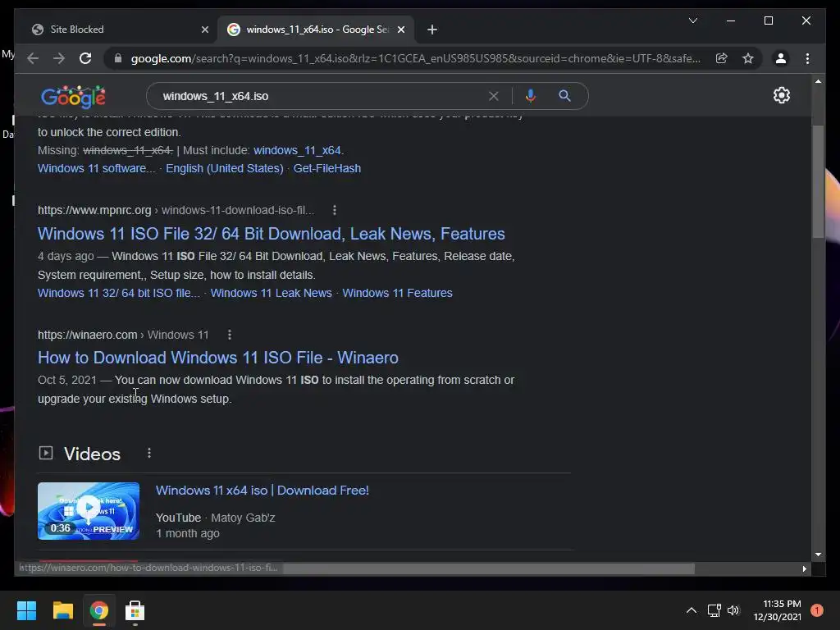The image size is (840, 630).
Task: Close the windows_11_x64.iso Google Search tab
Action: [x=400, y=30]
